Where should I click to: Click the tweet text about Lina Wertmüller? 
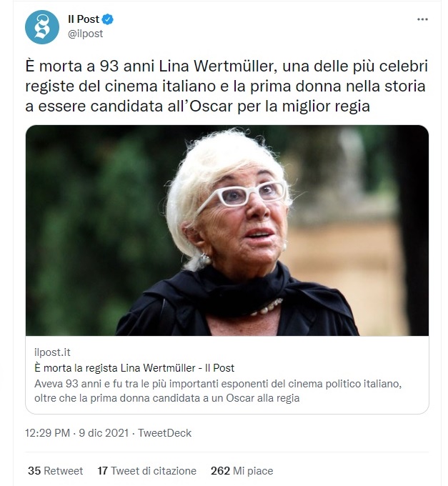point(227,86)
